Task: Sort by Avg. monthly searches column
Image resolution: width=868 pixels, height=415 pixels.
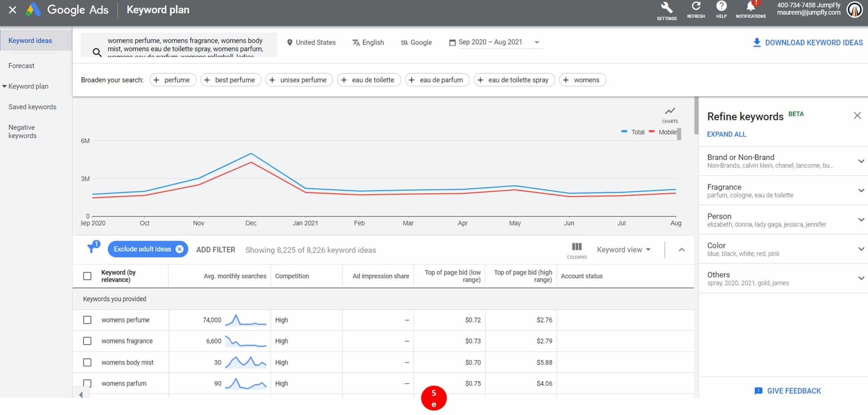Action: click(235, 276)
